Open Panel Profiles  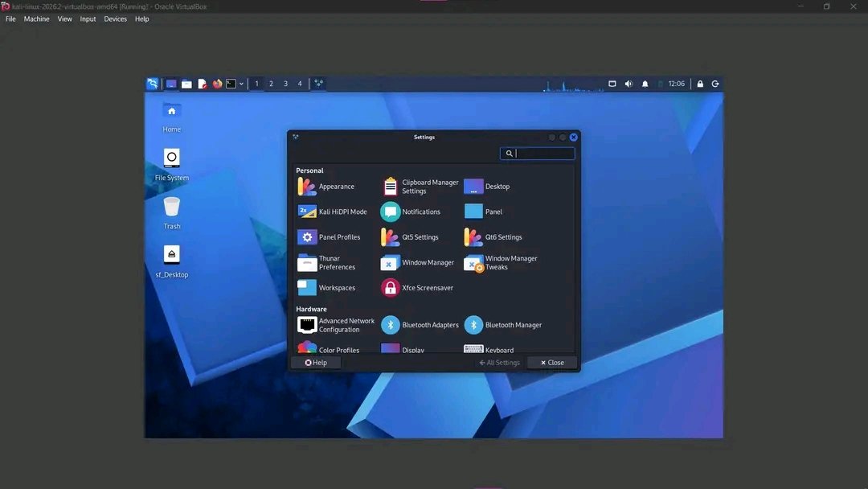pos(329,237)
